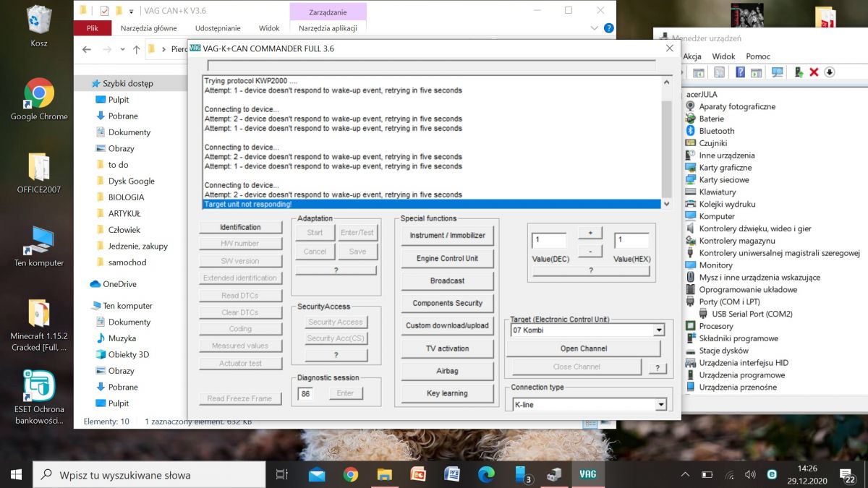Select Procesory device category
This screenshot has height=488, width=868.
(716, 326)
